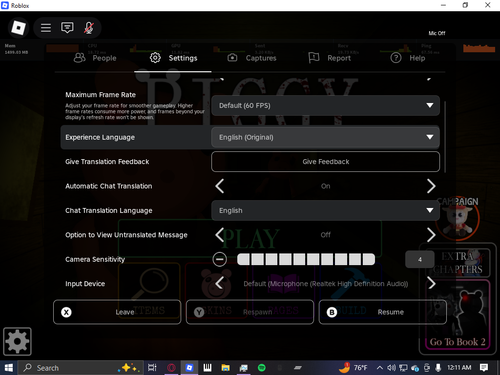Click right arrow for Untranslated Message option
This screenshot has height=375, width=500.
[431, 235]
